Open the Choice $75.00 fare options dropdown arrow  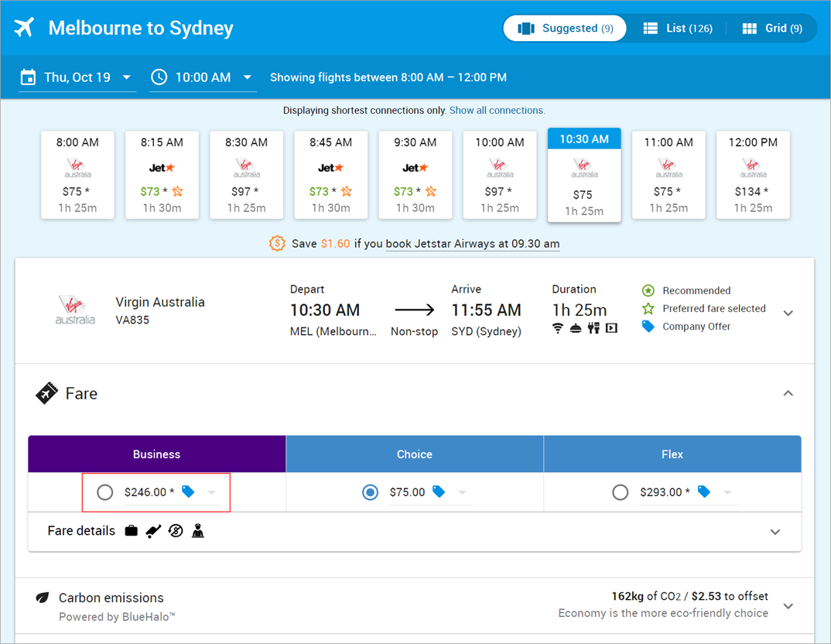462,492
